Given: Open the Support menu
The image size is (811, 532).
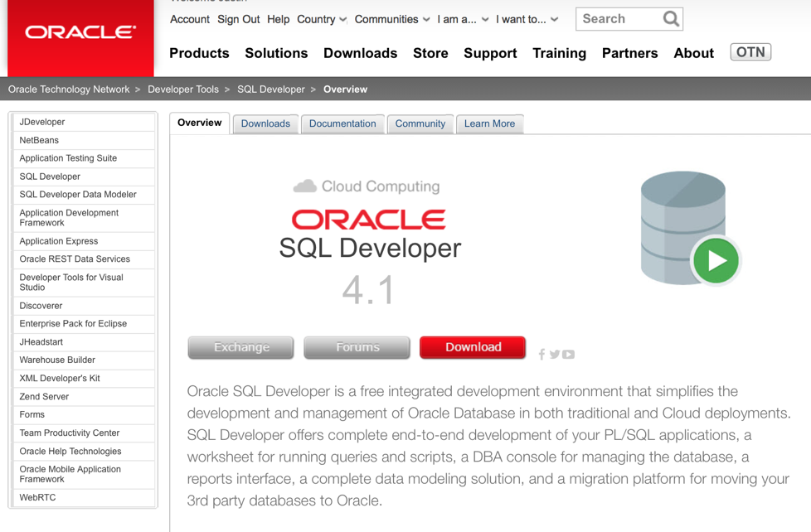Looking at the screenshot, I should pyautogui.click(x=490, y=53).
